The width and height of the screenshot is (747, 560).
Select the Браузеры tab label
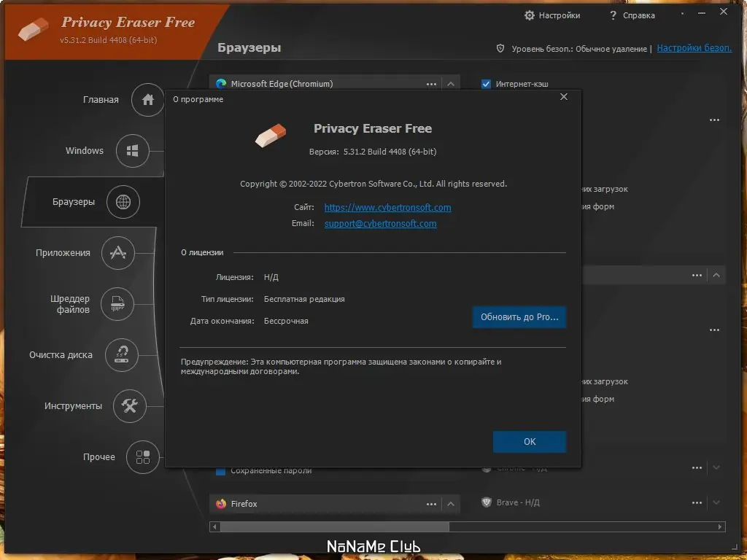[74, 202]
